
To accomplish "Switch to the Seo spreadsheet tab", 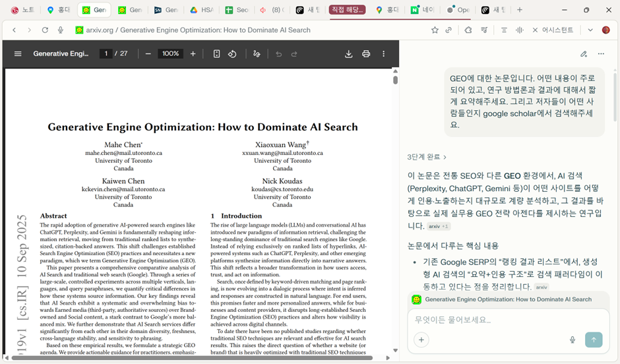I will tap(237, 10).
